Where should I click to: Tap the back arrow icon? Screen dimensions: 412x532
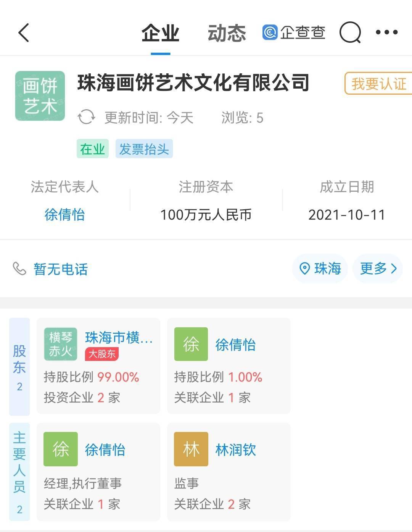tap(24, 32)
